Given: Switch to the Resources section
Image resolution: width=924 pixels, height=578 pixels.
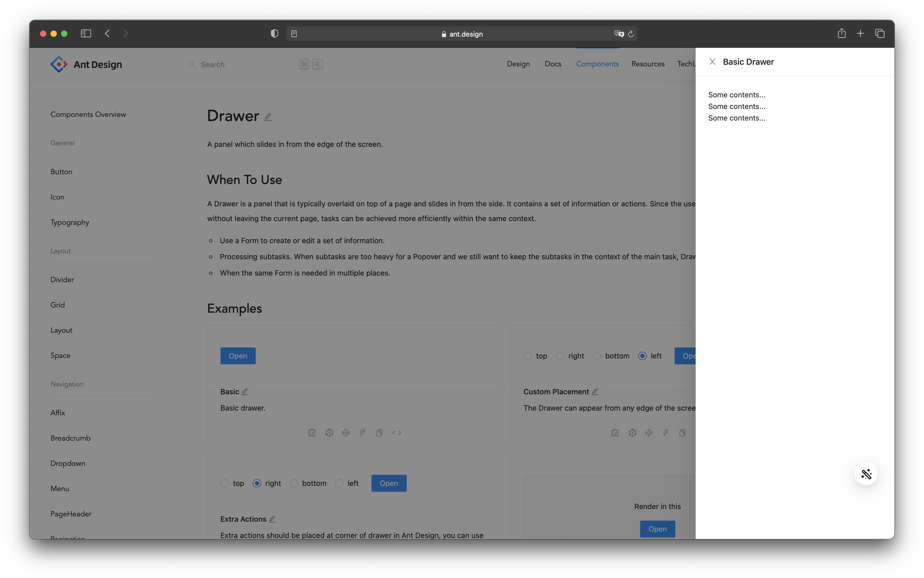Looking at the screenshot, I should click(x=648, y=64).
